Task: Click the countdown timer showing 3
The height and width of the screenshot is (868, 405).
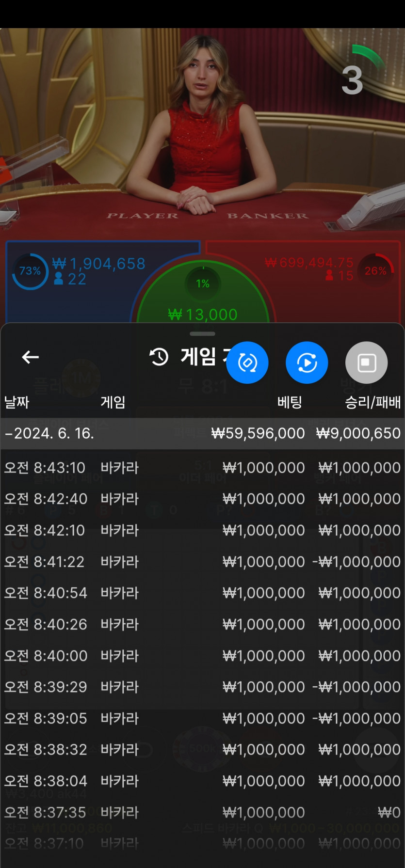Action: pyautogui.click(x=353, y=80)
